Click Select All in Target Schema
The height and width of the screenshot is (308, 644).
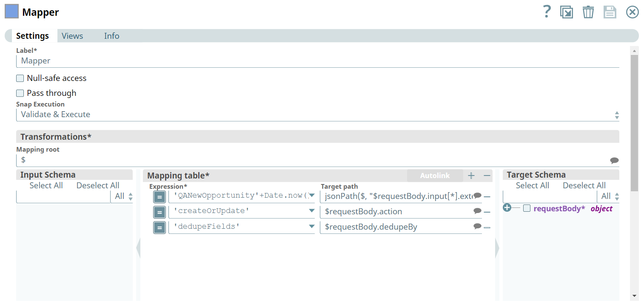pyautogui.click(x=533, y=186)
